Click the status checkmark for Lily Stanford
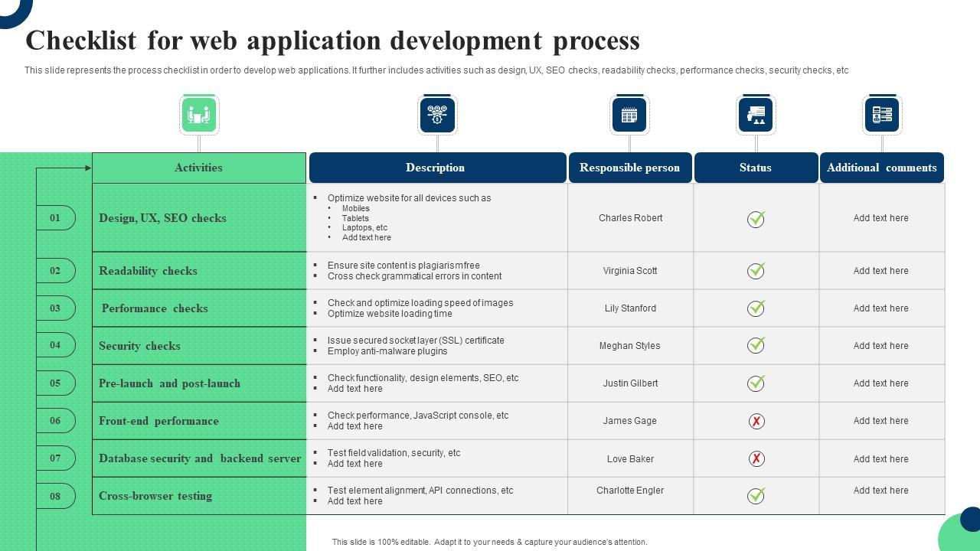The height and width of the screenshot is (551, 980). [756, 308]
